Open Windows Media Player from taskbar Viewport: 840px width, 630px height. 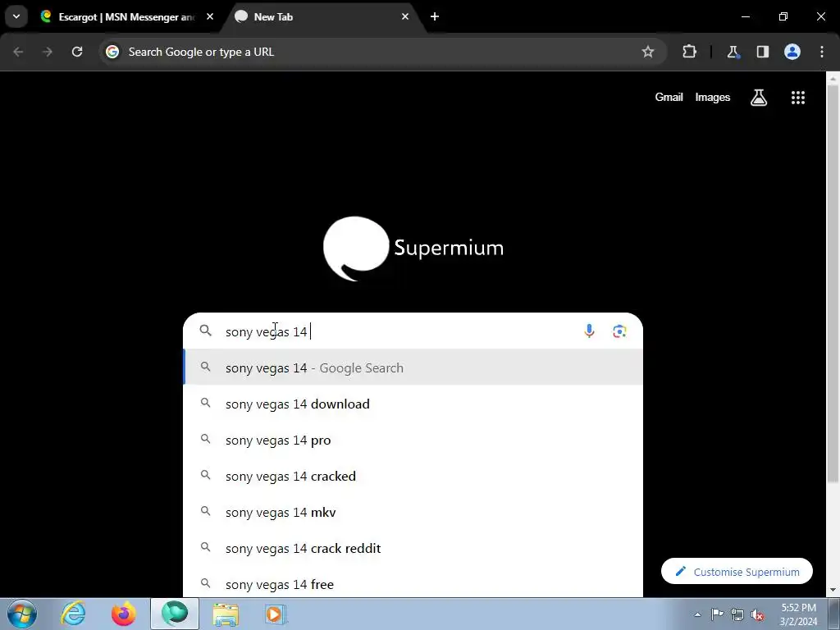275,614
